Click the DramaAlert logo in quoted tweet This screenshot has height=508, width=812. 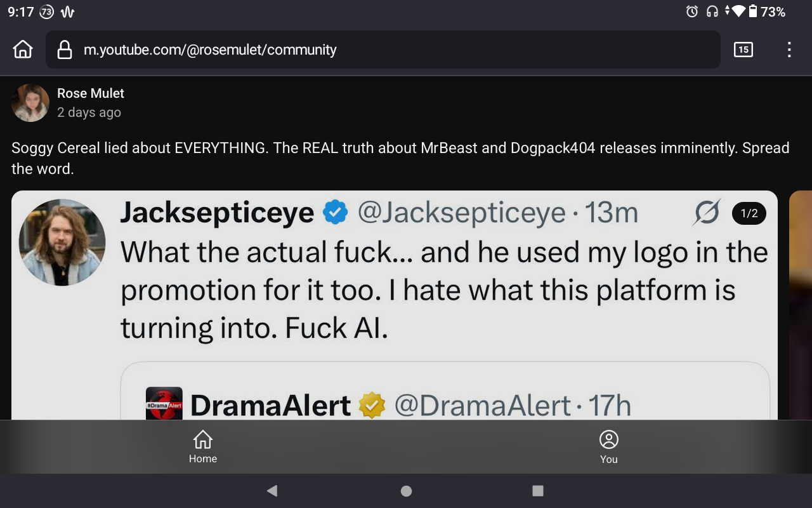164,404
